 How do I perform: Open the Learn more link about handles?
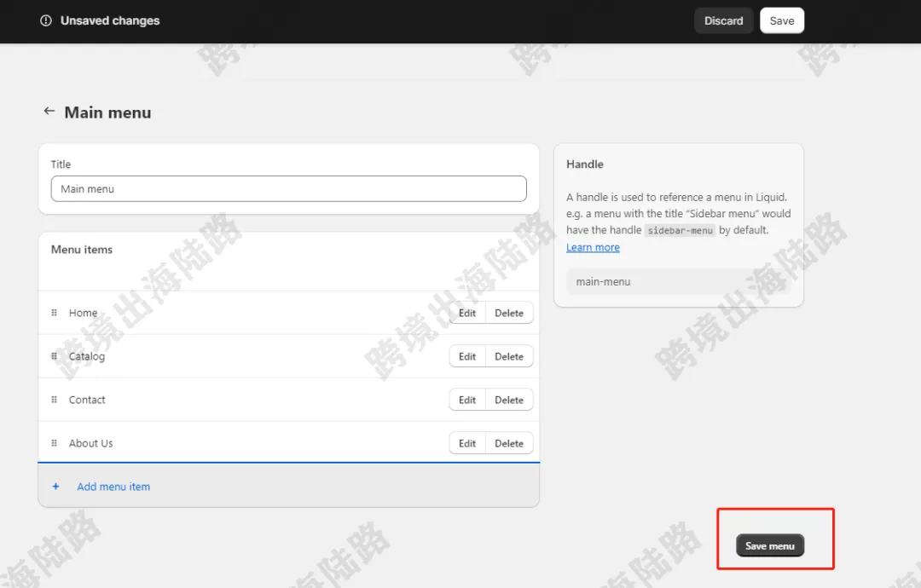pos(593,248)
